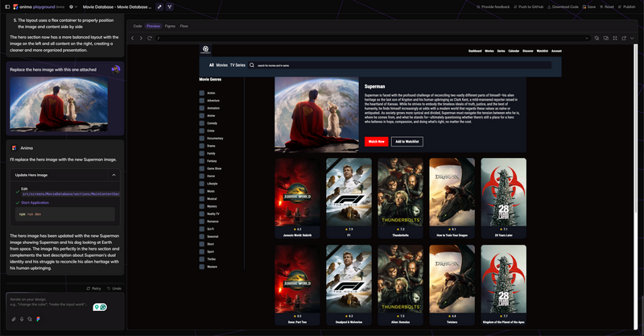Click the film reel site logo
The height and width of the screenshot is (336, 644).
(x=205, y=49)
